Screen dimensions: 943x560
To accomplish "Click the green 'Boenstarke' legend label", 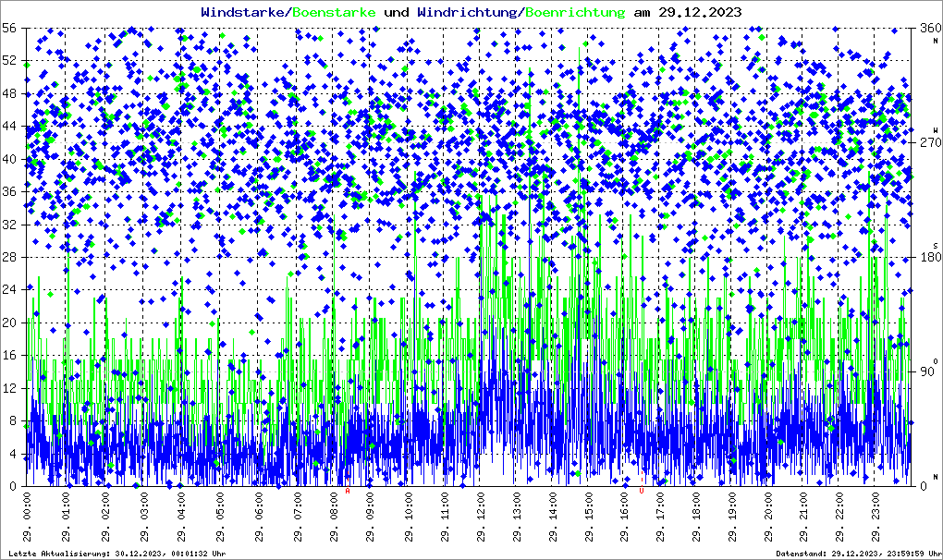I will pyautogui.click(x=334, y=12).
